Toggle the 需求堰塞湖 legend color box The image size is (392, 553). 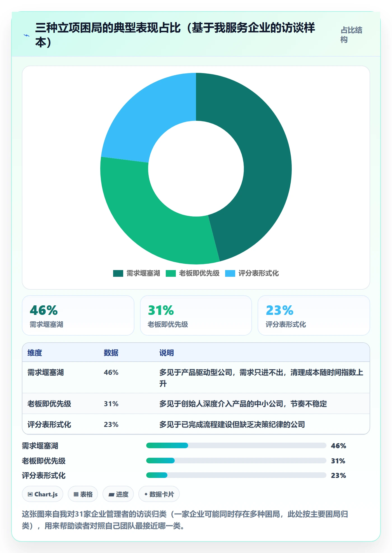pos(118,273)
